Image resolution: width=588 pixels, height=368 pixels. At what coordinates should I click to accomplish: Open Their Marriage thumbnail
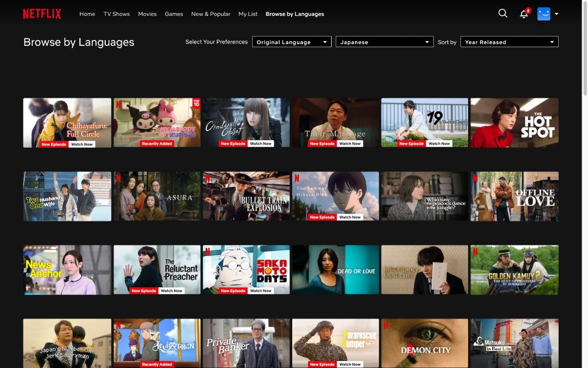click(336, 123)
